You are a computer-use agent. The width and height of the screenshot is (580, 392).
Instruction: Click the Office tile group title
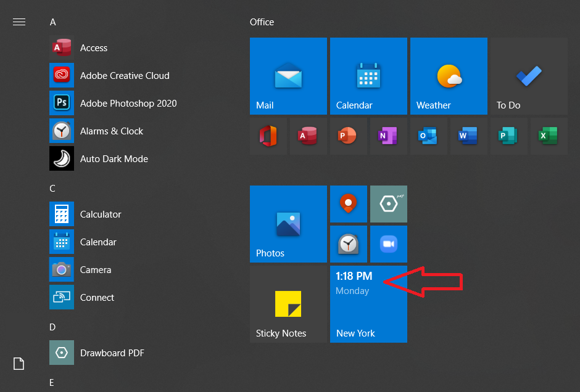(x=262, y=22)
